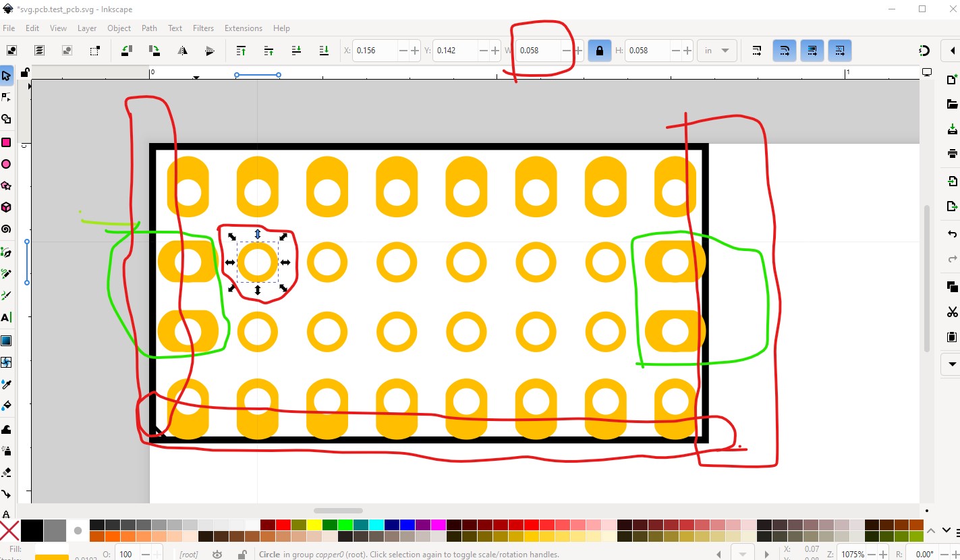Screen dimensions: 960x560
Task: Lower selection one step
Action: point(296,51)
